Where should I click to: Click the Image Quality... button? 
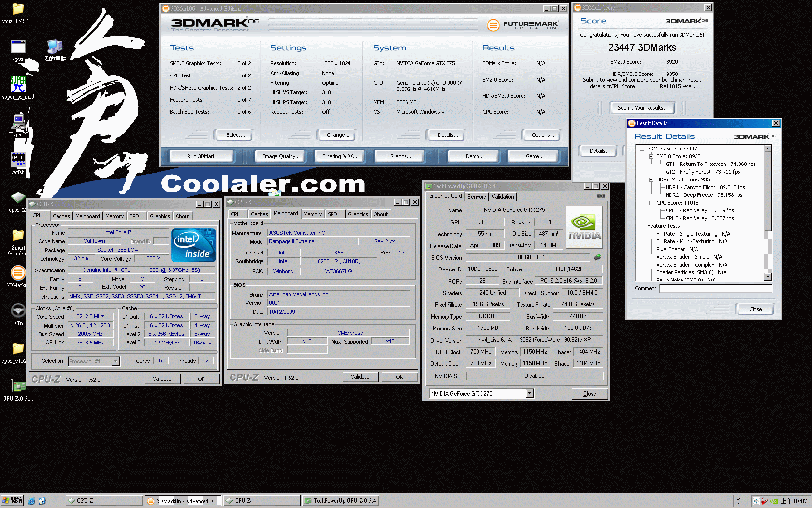click(x=281, y=156)
